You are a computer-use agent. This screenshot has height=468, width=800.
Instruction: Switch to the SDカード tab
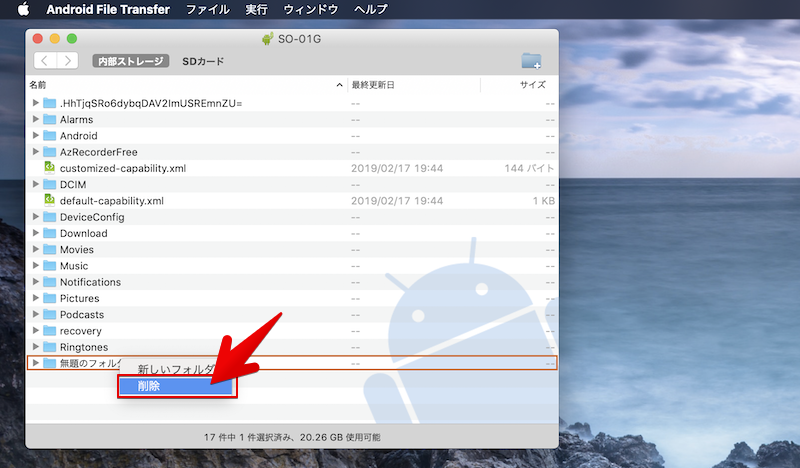(x=203, y=61)
